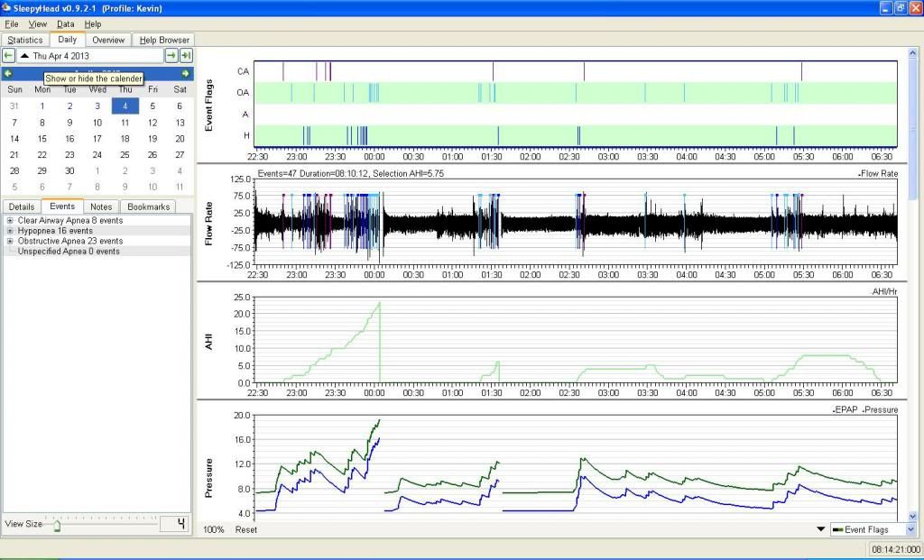This screenshot has height=560, width=924.
Task: Select April 15 in the calendar
Action: pyautogui.click(x=42, y=139)
